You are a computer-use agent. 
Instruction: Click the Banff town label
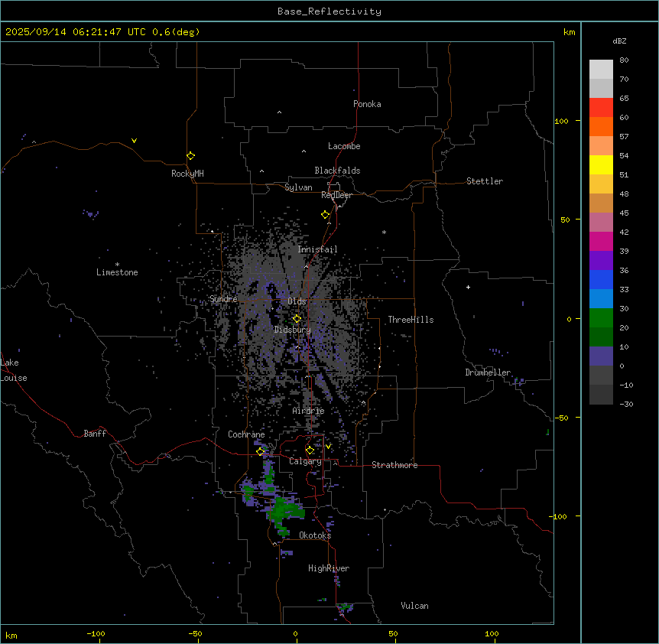(x=95, y=434)
